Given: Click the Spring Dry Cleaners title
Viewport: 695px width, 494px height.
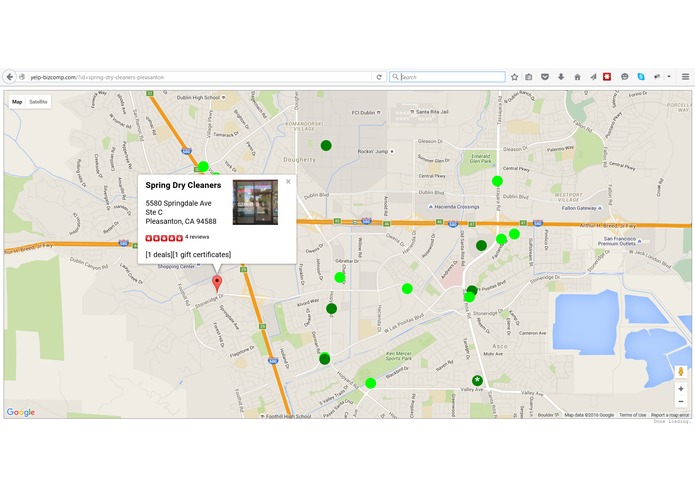Looking at the screenshot, I should (x=183, y=185).
